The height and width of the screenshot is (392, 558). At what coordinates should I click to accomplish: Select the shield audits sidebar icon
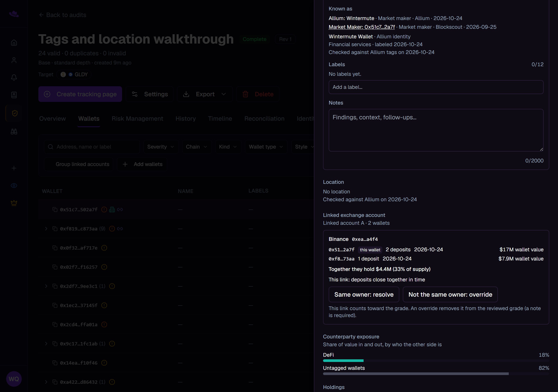click(14, 113)
